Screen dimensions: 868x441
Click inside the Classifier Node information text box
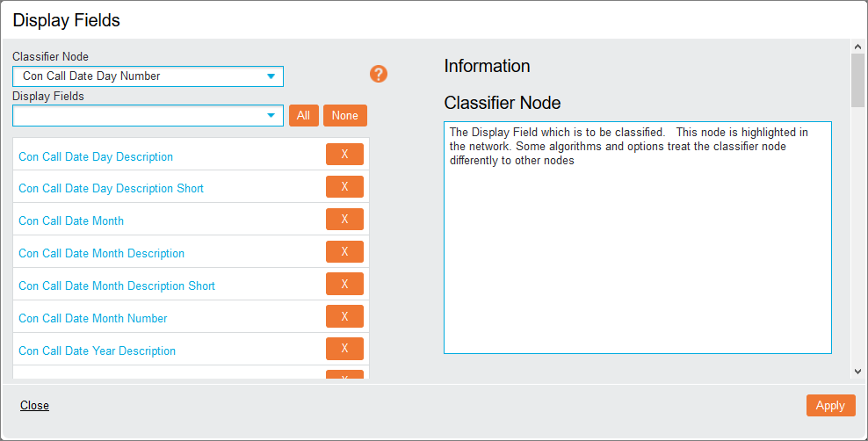tap(637, 255)
